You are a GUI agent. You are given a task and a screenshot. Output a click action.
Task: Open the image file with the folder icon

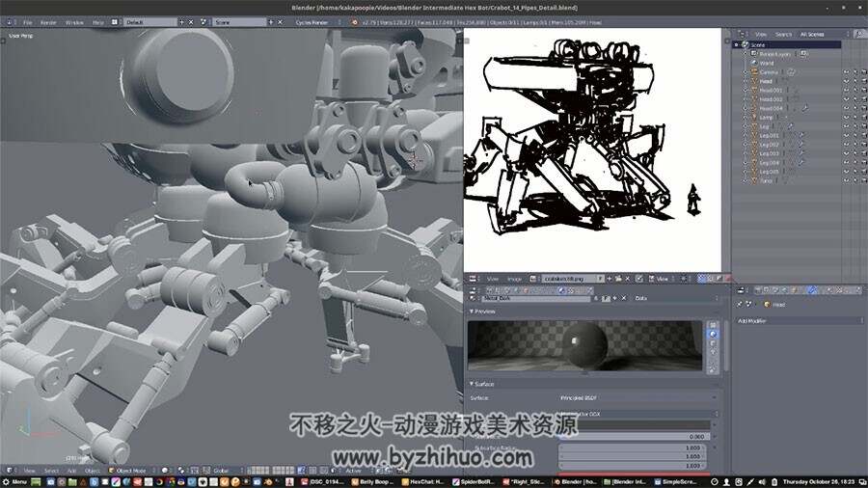(x=618, y=279)
